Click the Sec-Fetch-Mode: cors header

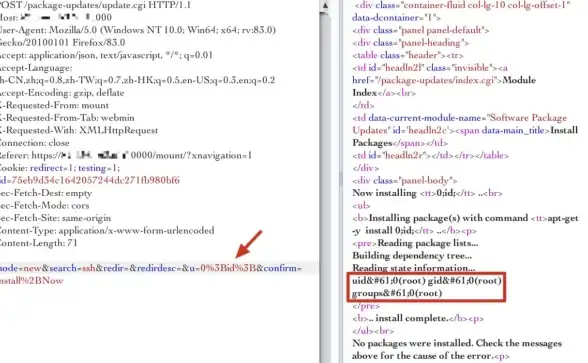pyautogui.click(x=45, y=206)
